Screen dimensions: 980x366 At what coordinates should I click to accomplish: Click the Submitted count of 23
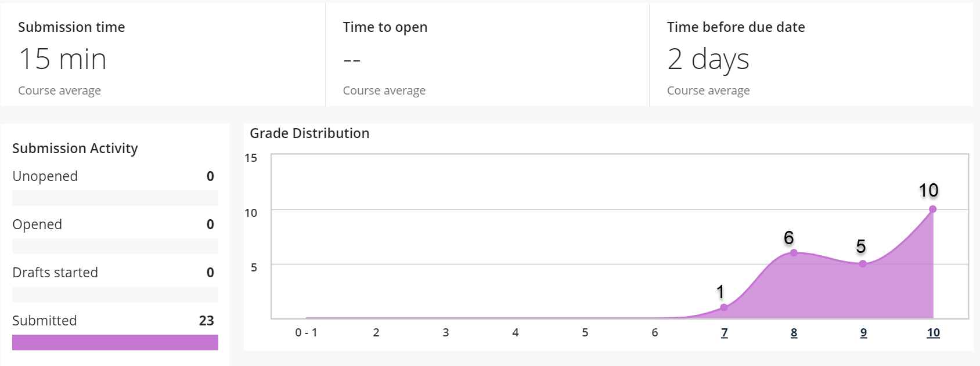[206, 321]
